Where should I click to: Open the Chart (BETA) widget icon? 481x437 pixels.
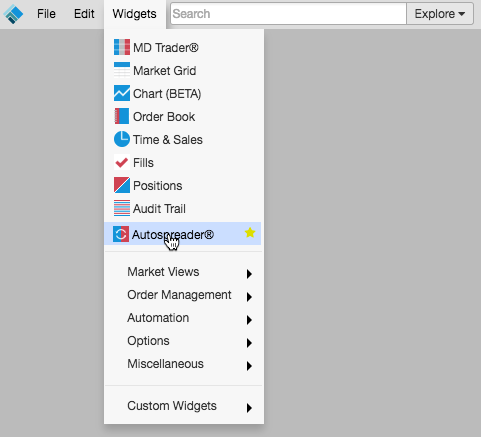(122, 93)
